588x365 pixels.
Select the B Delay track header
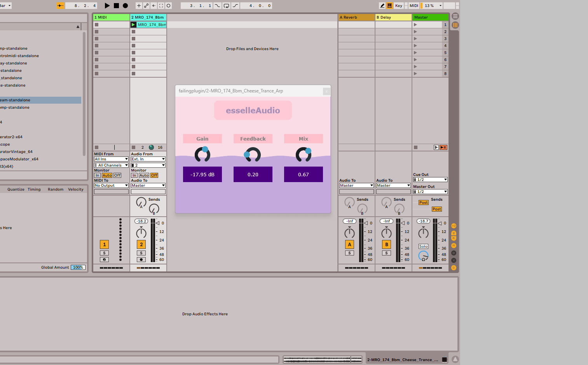(x=393, y=17)
